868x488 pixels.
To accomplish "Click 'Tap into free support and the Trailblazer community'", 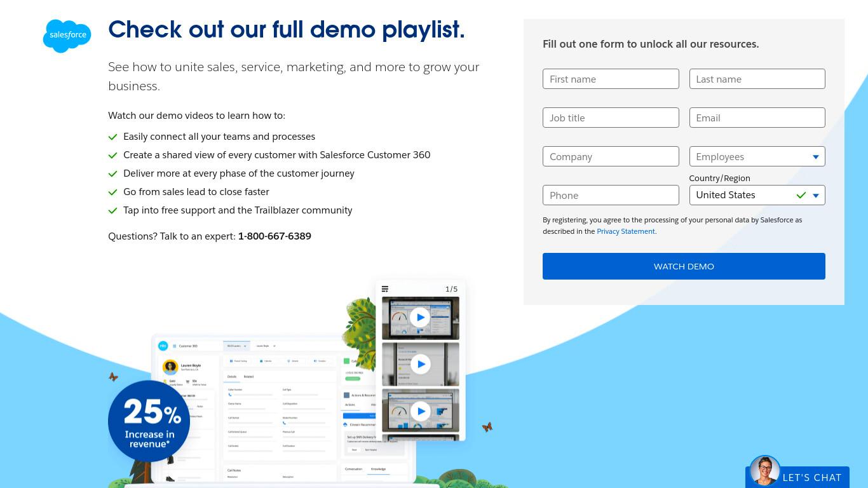I will [238, 210].
